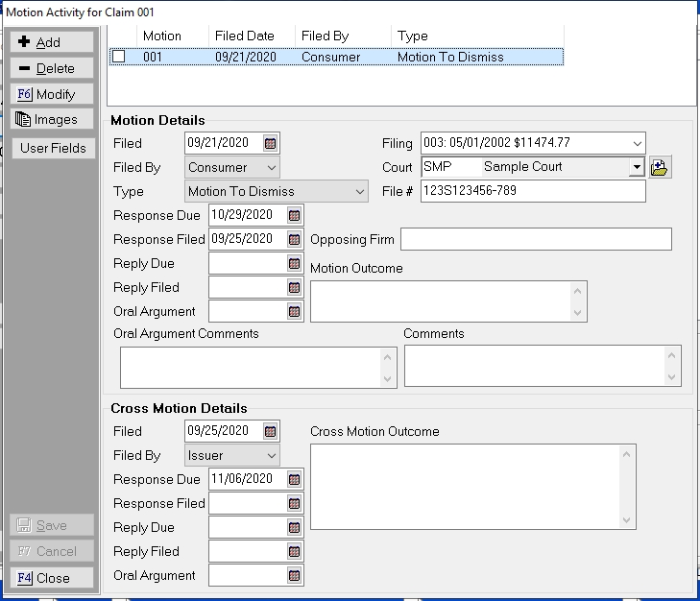Open calendar for Cross Motion Response Due

[294, 479]
